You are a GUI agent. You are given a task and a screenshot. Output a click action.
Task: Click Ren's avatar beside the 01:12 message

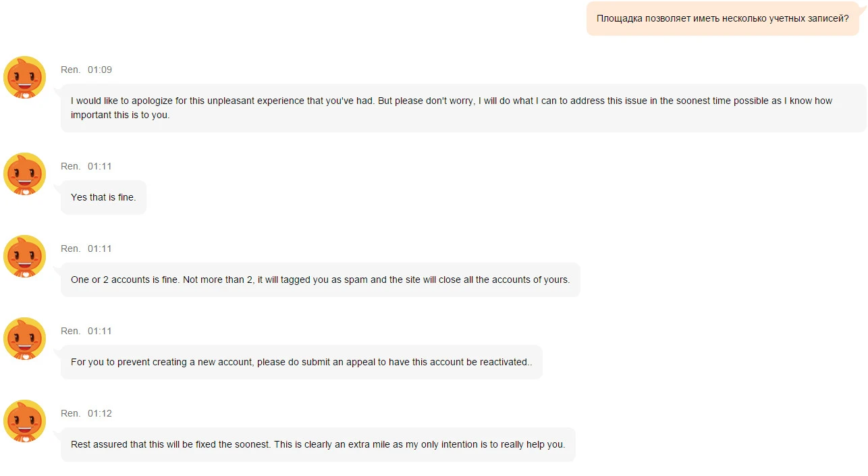click(25, 421)
